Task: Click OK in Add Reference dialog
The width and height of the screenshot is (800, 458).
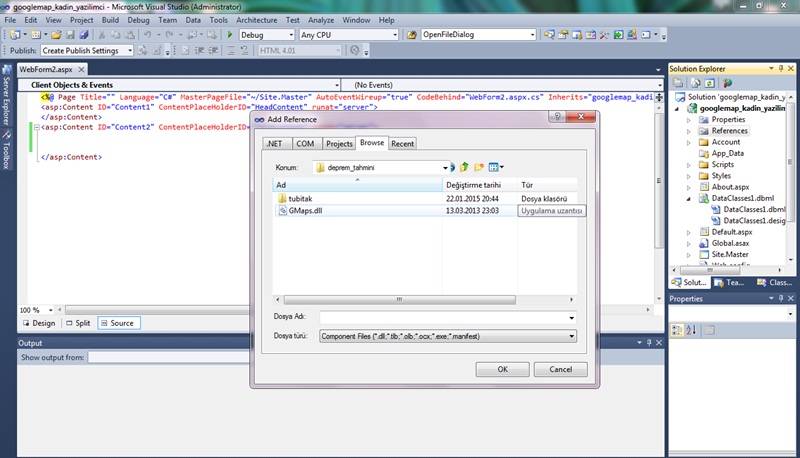Action: tap(503, 369)
